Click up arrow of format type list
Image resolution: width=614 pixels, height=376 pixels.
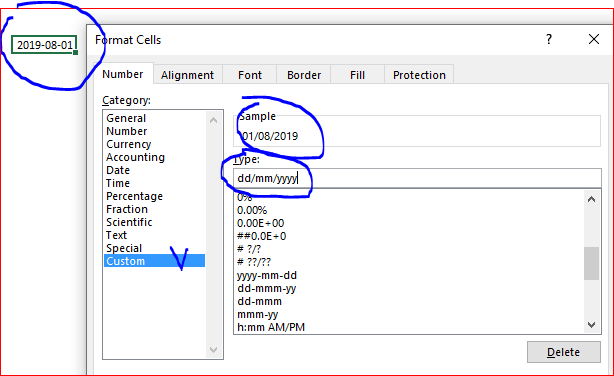click(591, 199)
